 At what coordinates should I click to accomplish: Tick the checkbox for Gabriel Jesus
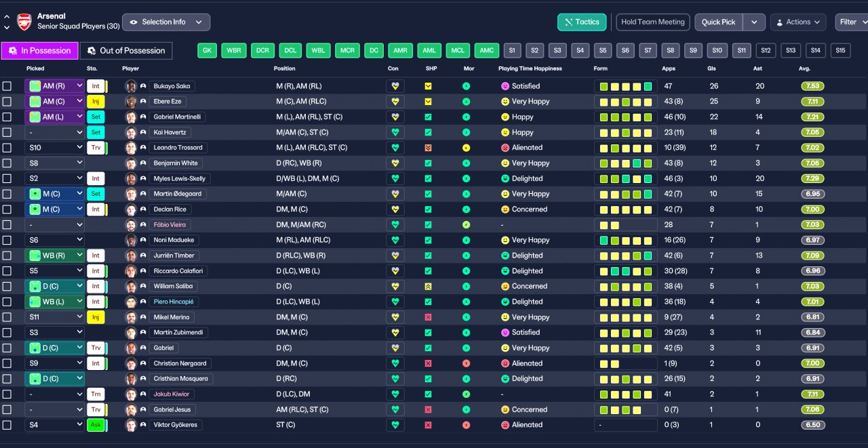coord(7,409)
